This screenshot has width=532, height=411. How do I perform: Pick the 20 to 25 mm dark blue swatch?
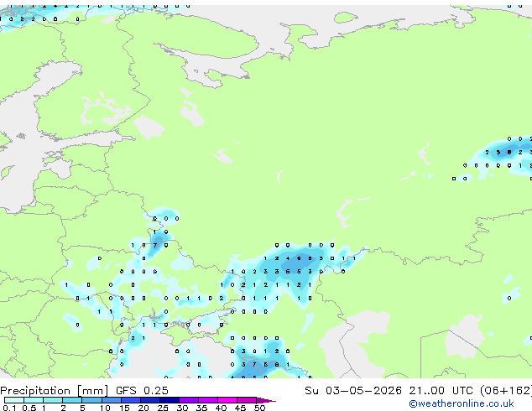click(150, 400)
